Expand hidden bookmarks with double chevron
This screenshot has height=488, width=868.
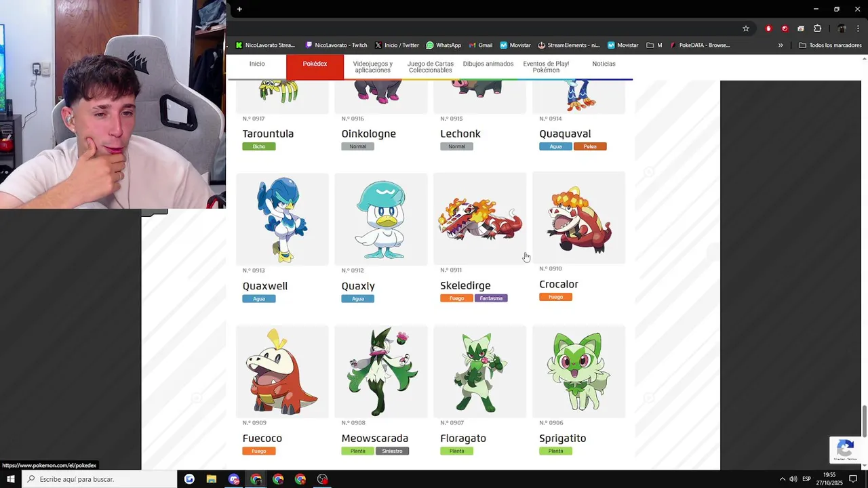click(781, 45)
